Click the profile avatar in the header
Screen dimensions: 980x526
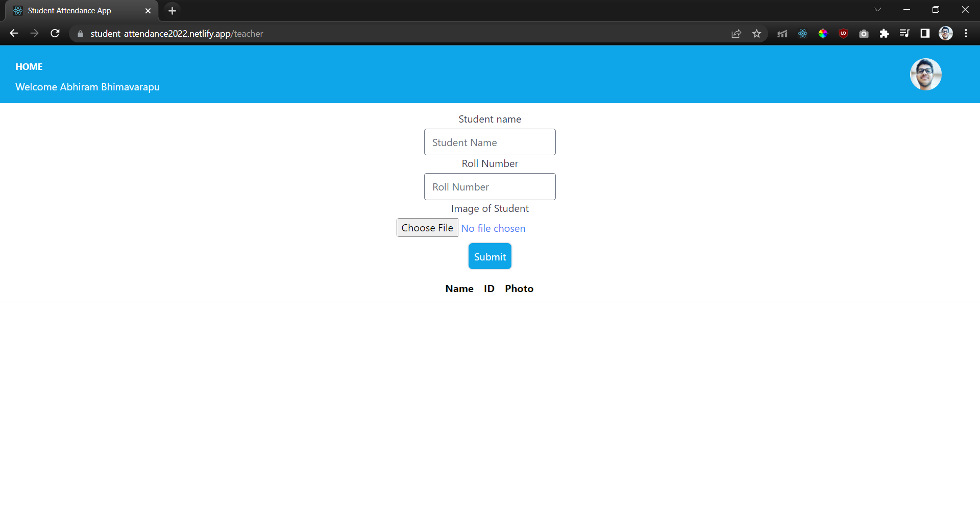925,74
